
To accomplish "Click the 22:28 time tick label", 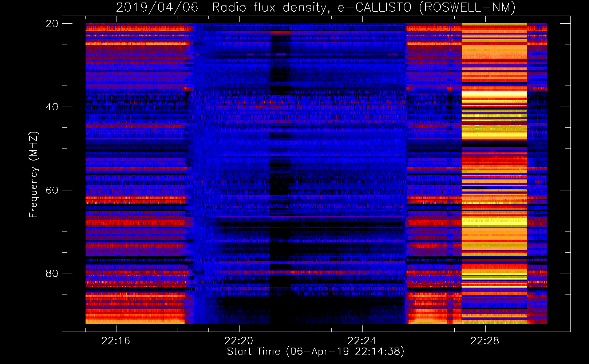I will pyautogui.click(x=485, y=341).
